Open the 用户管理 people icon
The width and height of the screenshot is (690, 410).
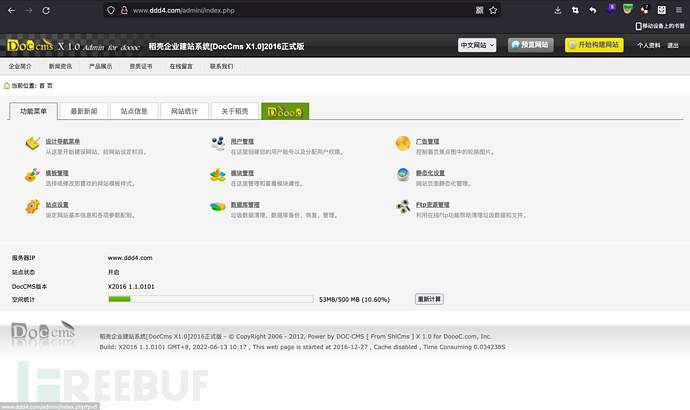(218, 143)
